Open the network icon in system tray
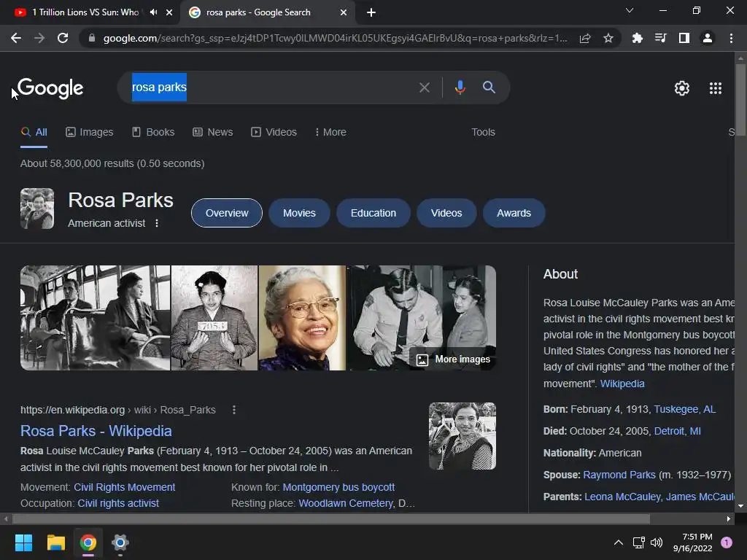Screen dimensions: 747x560 tap(638, 542)
